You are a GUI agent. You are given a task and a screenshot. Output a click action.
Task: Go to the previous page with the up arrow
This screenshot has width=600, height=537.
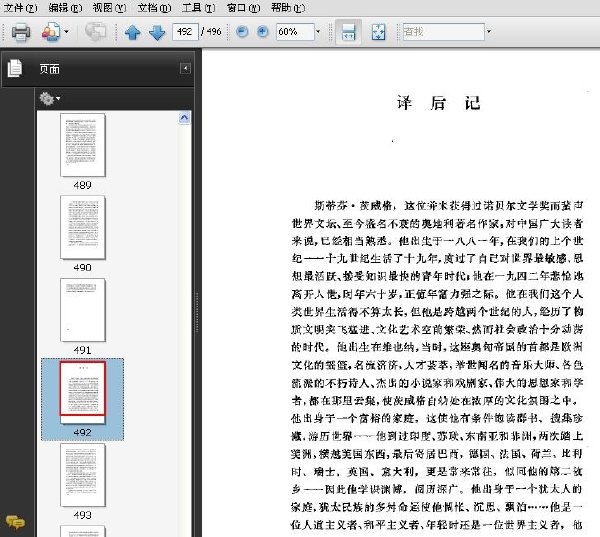pyautogui.click(x=133, y=32)
